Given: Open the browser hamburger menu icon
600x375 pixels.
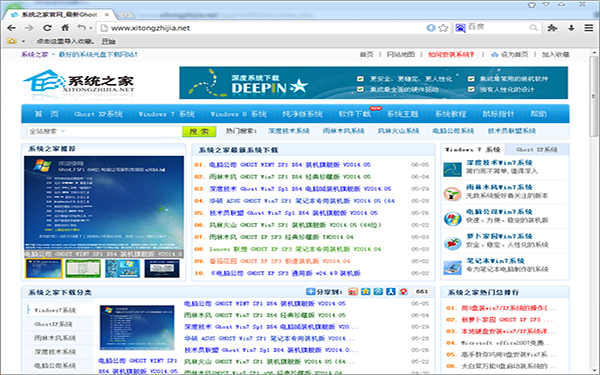Looking at the screenshot, I should [589, 28].
